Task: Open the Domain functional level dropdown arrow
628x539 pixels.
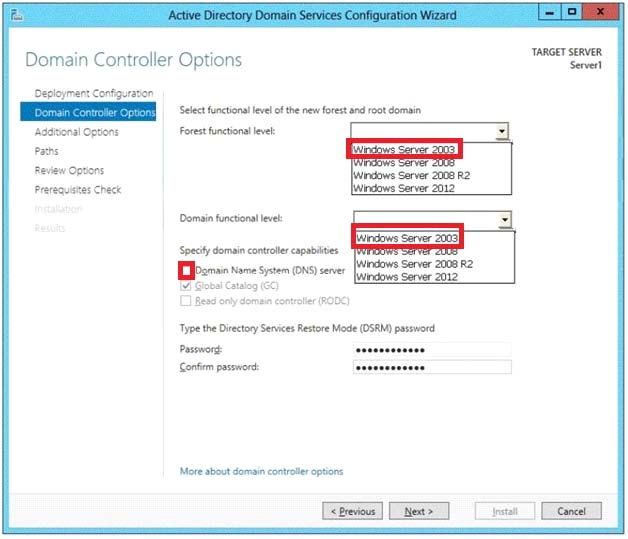Action: [505, 220]
